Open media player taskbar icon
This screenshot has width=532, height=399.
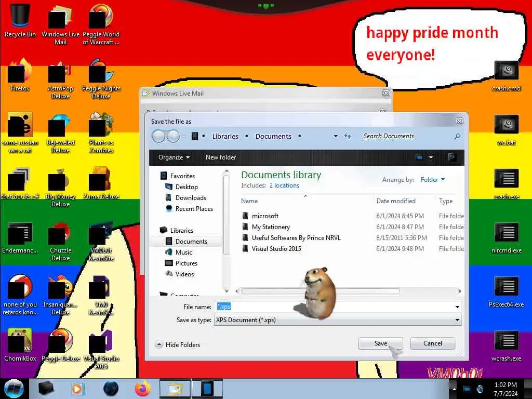[x=77, y=389]
